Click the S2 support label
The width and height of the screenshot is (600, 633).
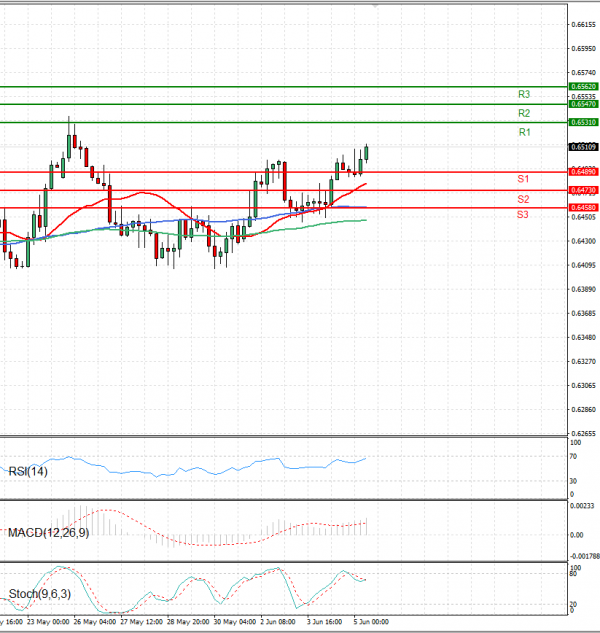click(523, 199)
